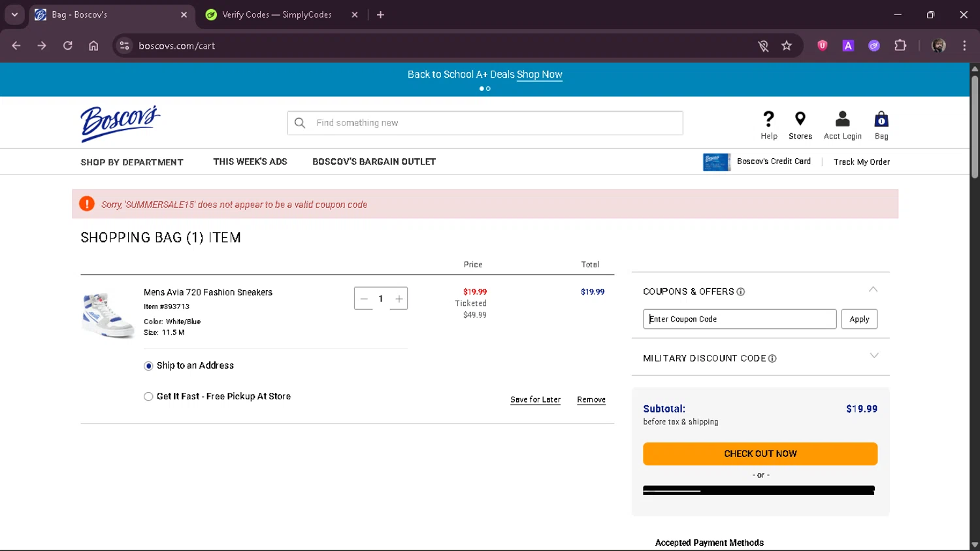Click the Find something new search field
Image resolution: width=980 pixels, height=551 pixels.
tap(485, 123)
